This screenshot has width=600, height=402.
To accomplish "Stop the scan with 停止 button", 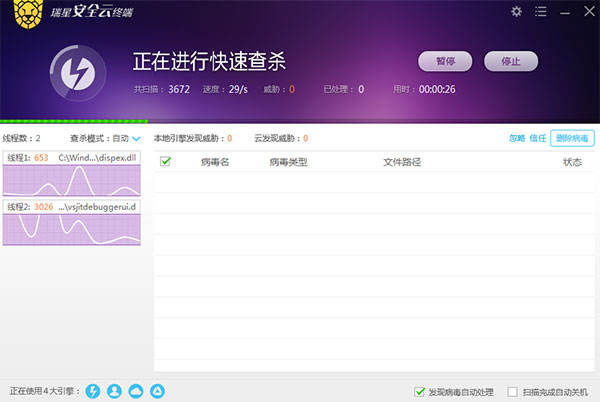I will point(510,61).
